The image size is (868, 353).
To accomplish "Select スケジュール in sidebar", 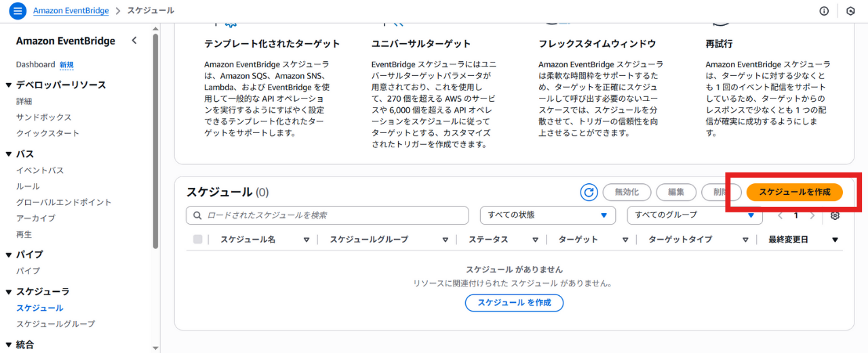I will [x=40, y=308].
